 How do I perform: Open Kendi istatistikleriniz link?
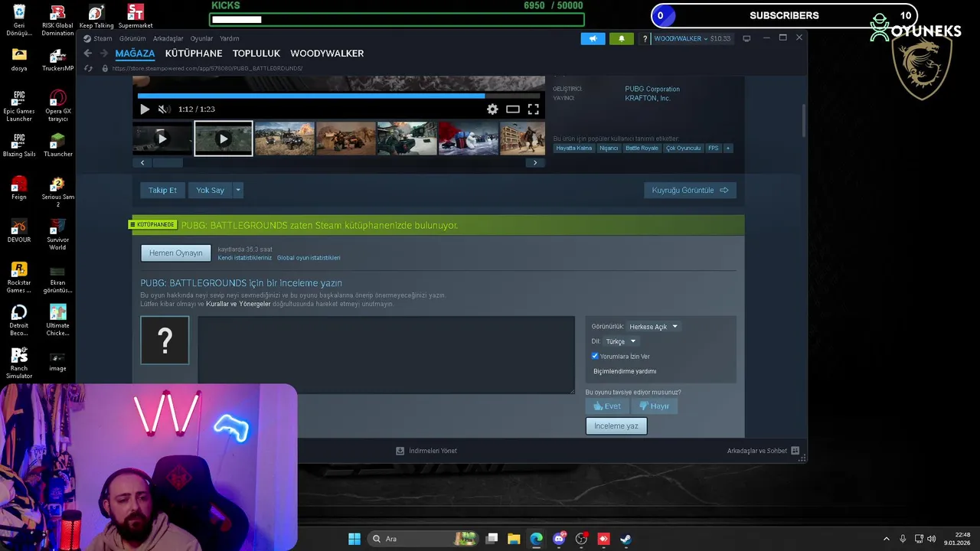tap(245, 258)
